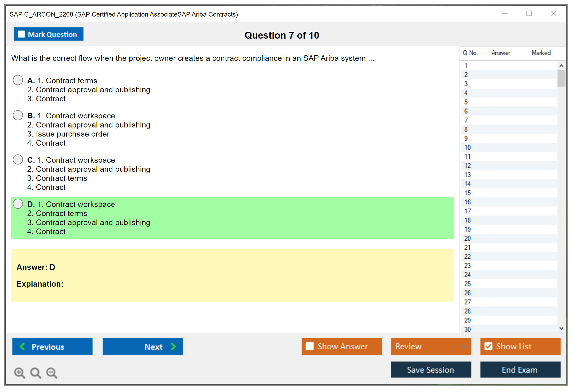This screenshot has height=392, width=574.
Task: Close the exam window
Action: tap(553, 14)
